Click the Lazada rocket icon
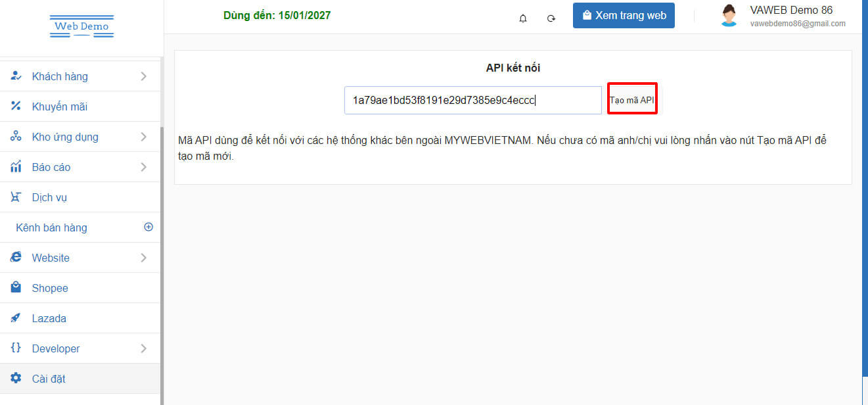The height and width of the screenshot is (405, 868). click(x=16, y=318)
